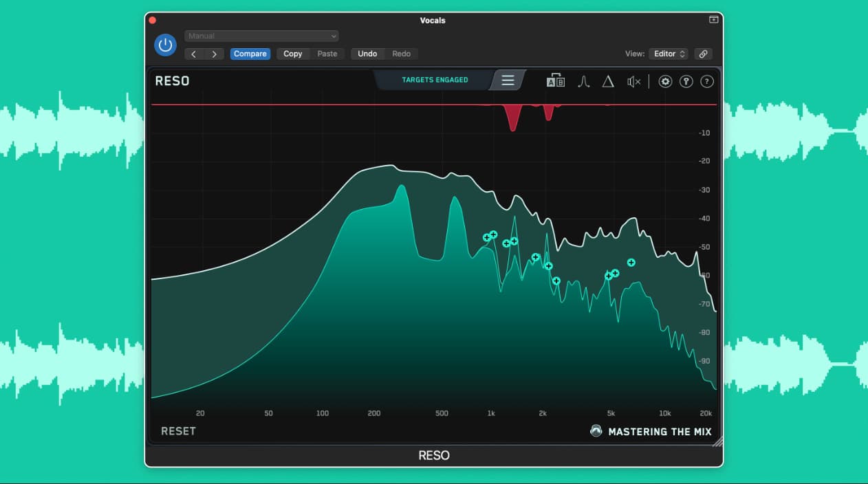Click the 1k frequency axis label

coord(491,413)
